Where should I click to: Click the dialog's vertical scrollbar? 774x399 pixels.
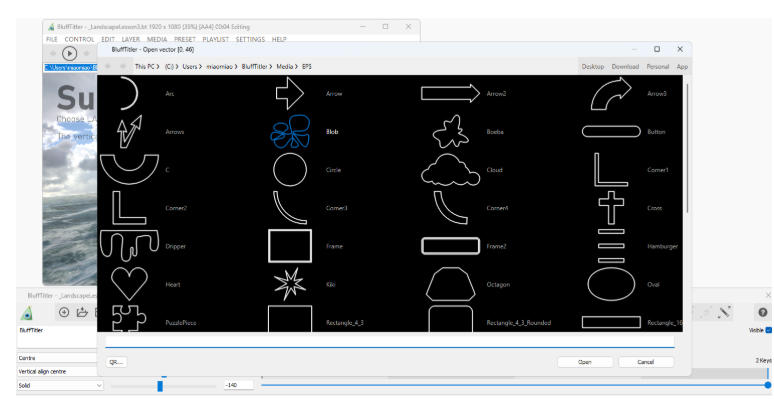click(x=687, y=148)
